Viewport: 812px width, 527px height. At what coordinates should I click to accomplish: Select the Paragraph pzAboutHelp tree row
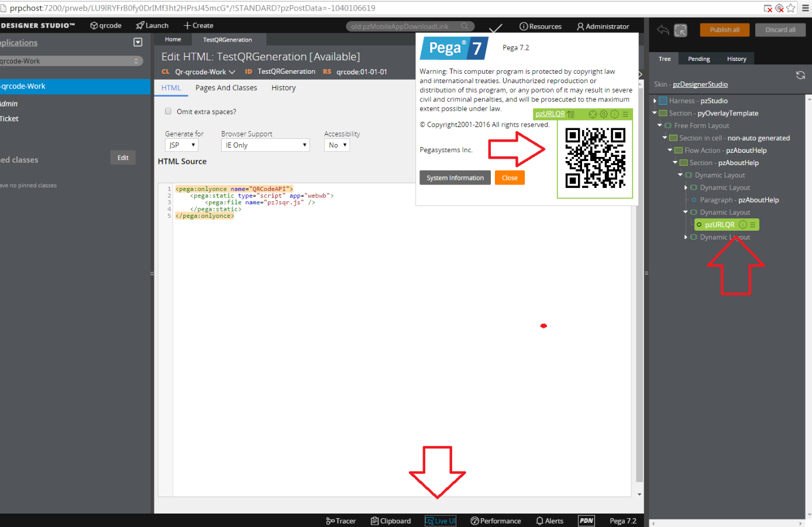[x=739, y=200]
